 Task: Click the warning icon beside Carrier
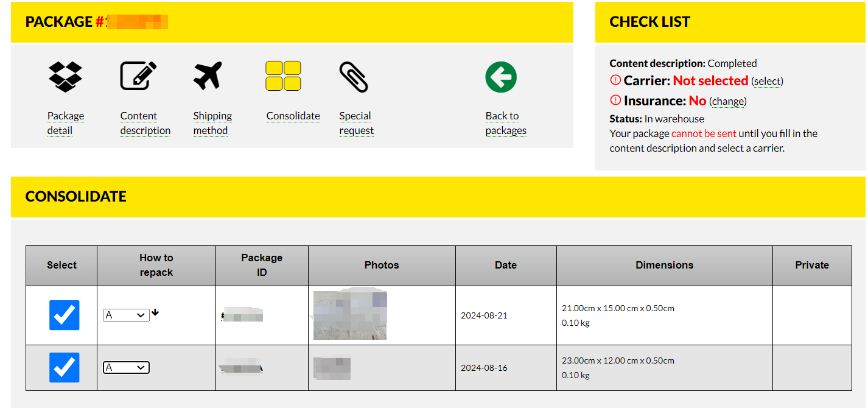point(615,80)
